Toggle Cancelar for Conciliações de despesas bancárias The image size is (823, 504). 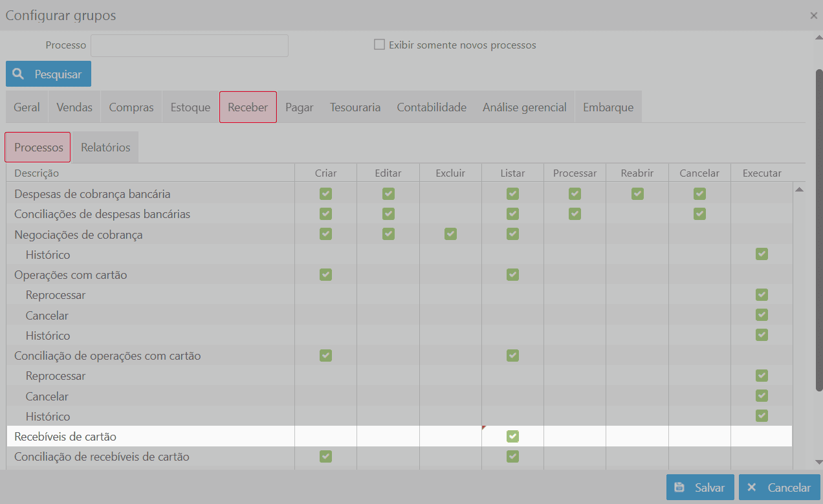pos(699,214)
